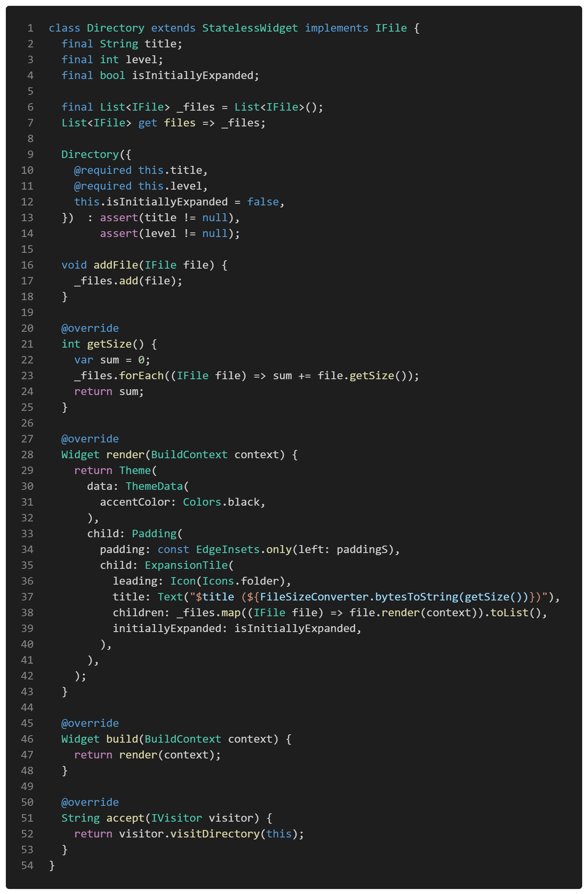Click 'ExpansionTile(' on line 35
This screenshot has height=894, width=588.
pyautogui.click(x=189, y=566)
